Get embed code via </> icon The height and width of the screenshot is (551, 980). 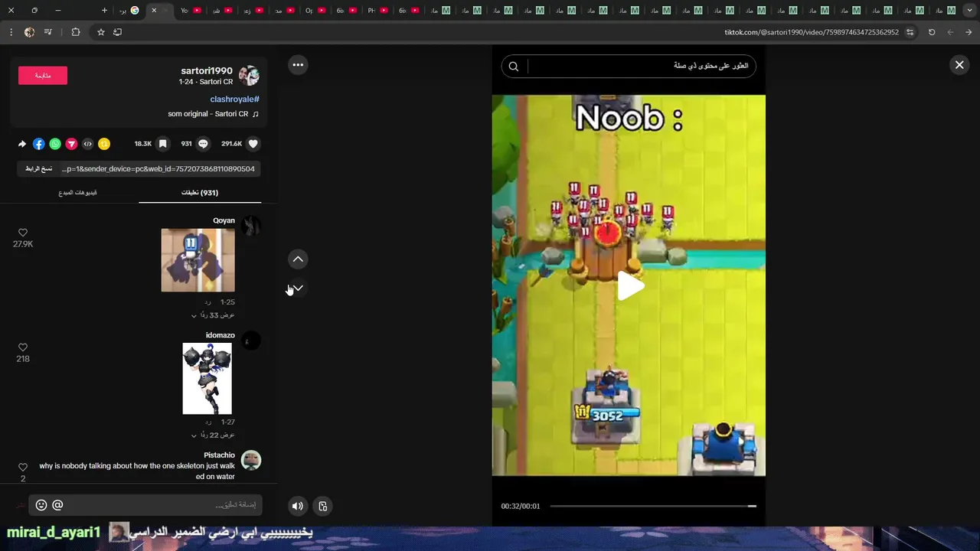tap(88, 144)
